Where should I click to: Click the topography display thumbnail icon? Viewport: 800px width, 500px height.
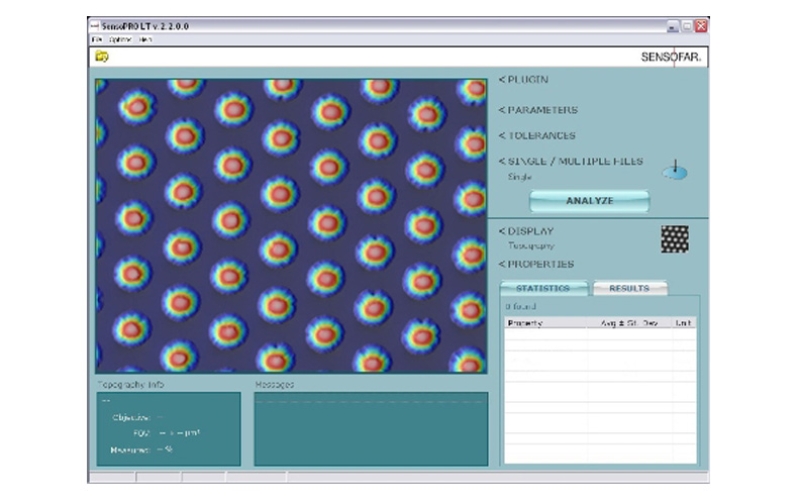(x=674, y=239)
